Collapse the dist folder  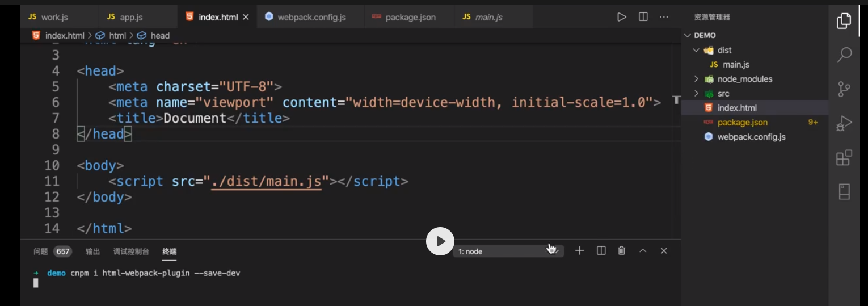696,50
